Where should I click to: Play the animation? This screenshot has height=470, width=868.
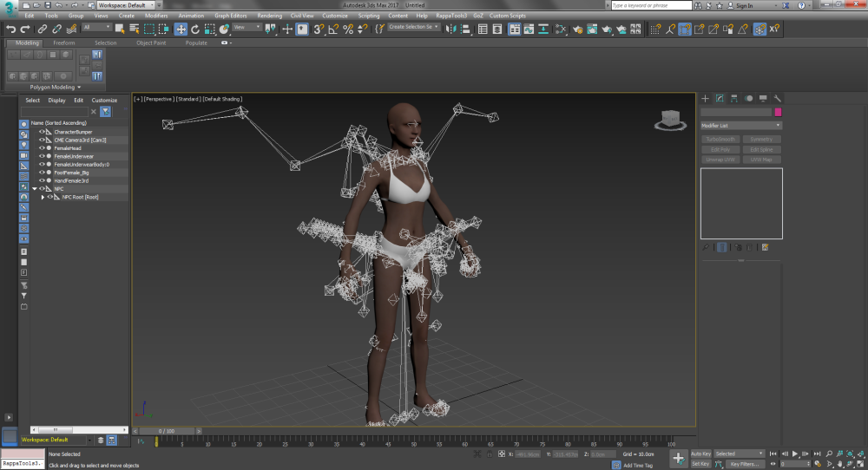point(795,454)
